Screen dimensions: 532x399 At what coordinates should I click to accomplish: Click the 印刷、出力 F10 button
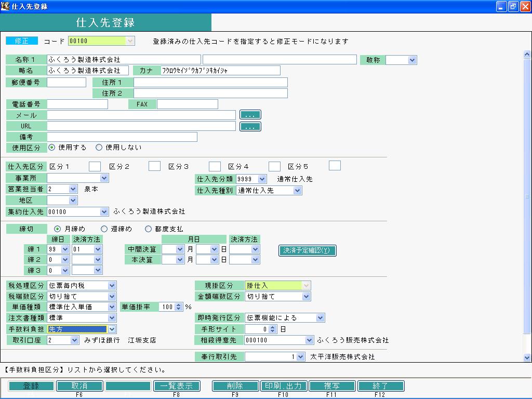284,386
